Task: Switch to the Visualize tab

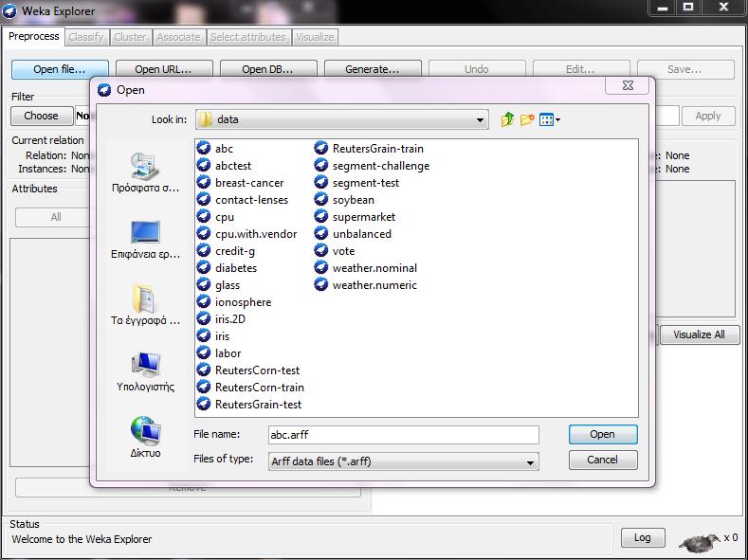Action: [315, 37]
